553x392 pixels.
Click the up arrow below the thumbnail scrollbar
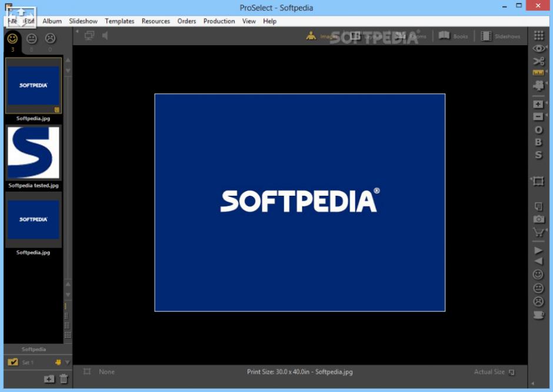point(68,284)
